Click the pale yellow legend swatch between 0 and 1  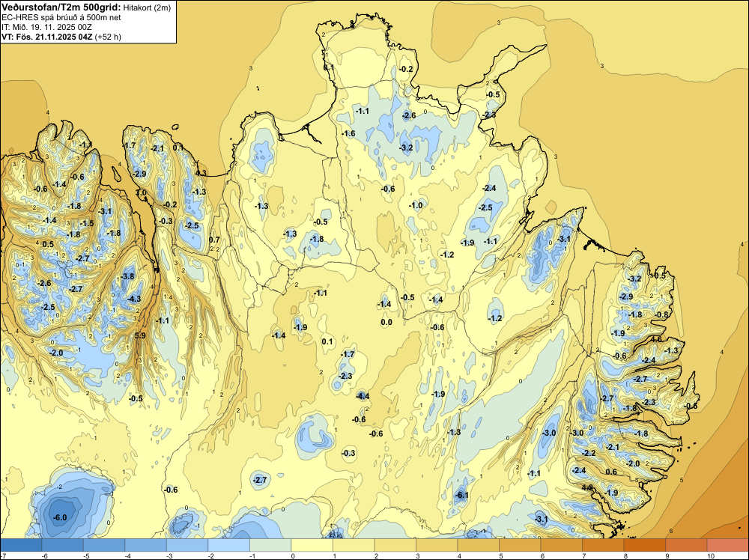click(x=312, y=545)
